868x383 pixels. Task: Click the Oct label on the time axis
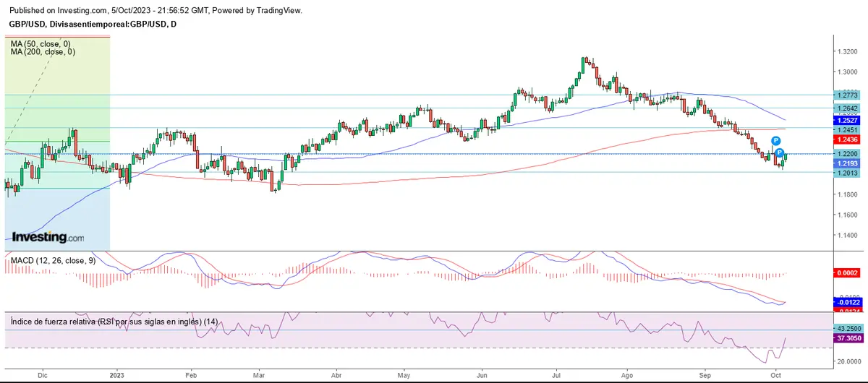(x=775, y=376)
